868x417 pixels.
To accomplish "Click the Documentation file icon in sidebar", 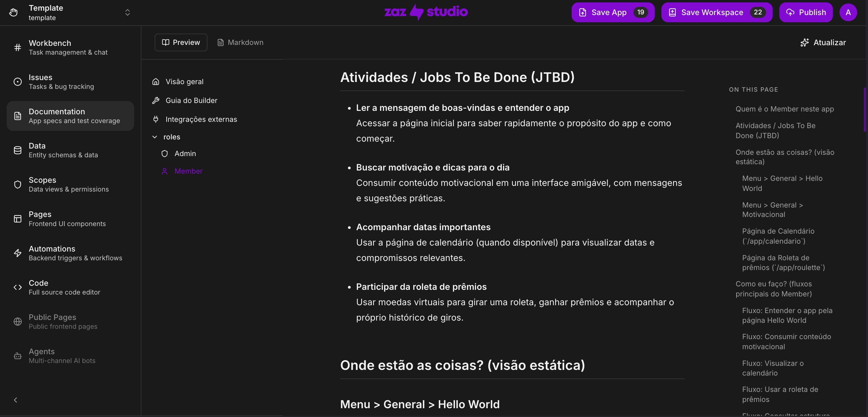I will click(x=18, y=116).
